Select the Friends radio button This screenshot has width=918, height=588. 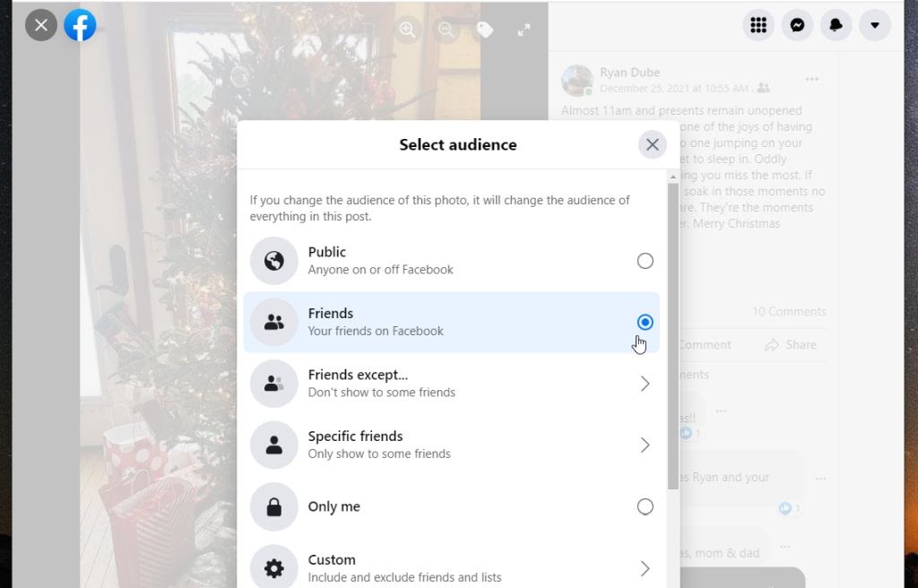pos(645,322)
